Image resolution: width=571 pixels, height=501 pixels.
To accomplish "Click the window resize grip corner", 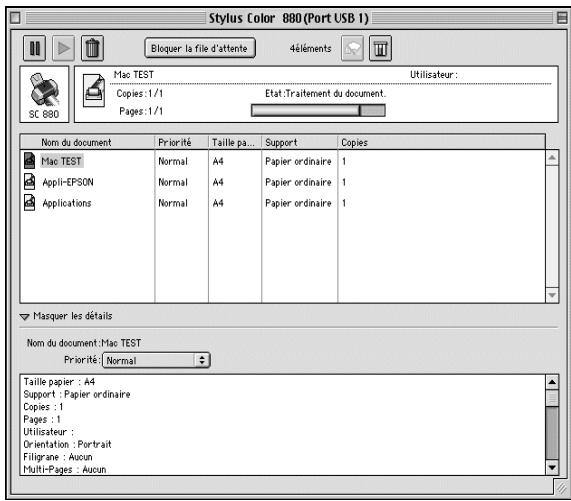I will [x=561, y=487].
